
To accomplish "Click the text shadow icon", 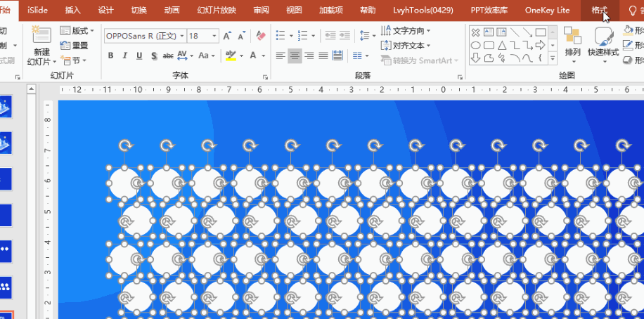I will (x=153, y=56).
